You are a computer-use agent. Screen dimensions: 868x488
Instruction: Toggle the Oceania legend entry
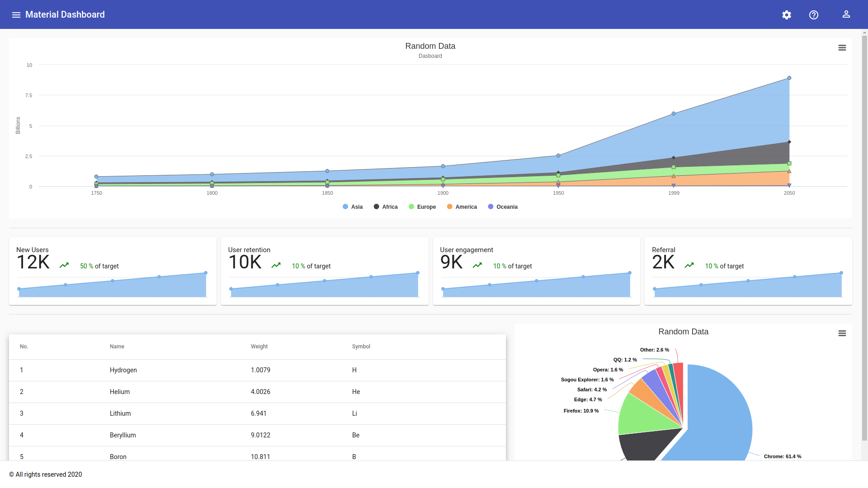coord(506,207)
